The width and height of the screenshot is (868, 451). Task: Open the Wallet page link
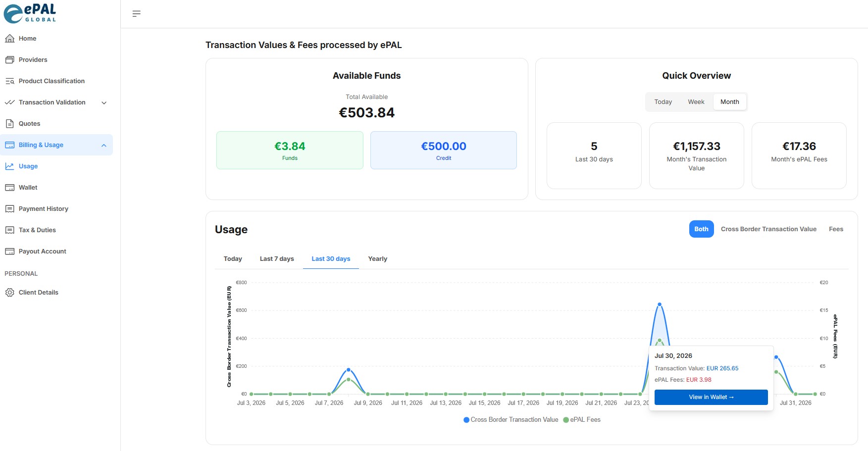coord(56,188)
